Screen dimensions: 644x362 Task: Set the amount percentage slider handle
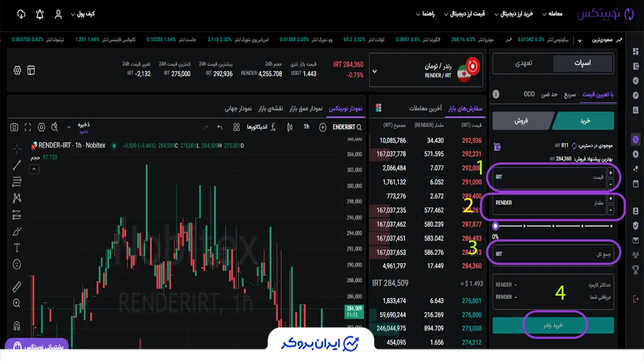click(x=496, y=226)
